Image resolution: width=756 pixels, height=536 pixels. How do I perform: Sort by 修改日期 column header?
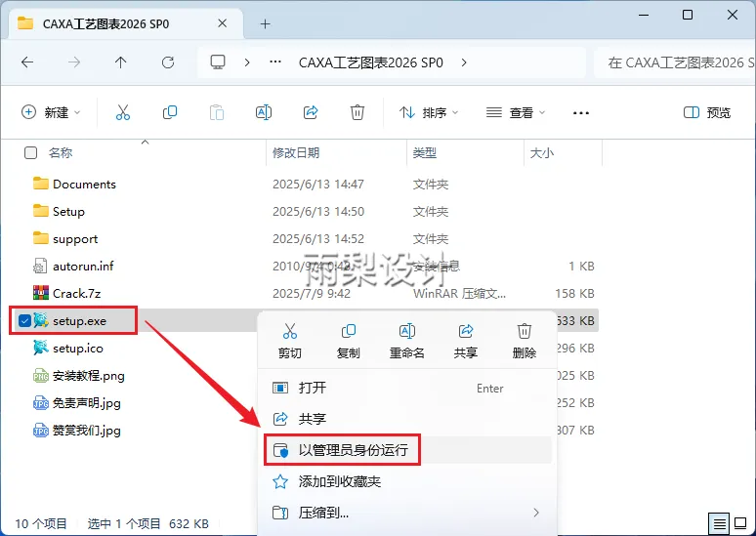point(296,153)
